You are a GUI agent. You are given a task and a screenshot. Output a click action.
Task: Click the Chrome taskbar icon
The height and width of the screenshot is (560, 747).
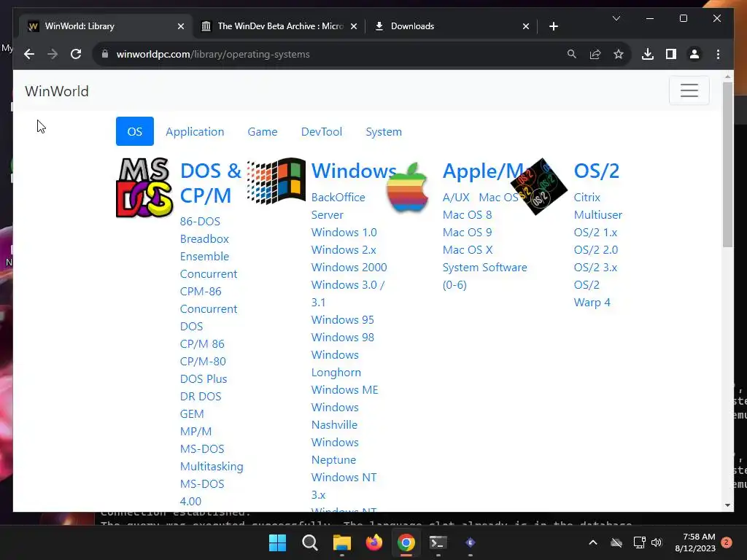click(406, 542)
